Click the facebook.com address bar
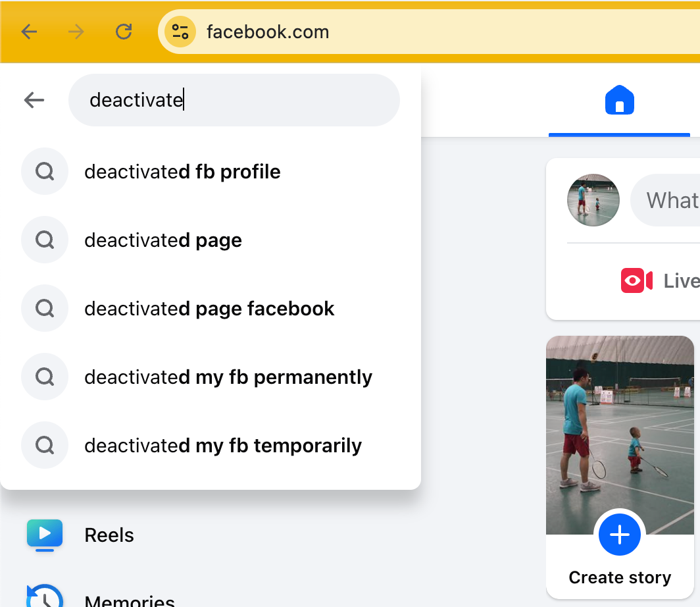 tap(428, 32)
